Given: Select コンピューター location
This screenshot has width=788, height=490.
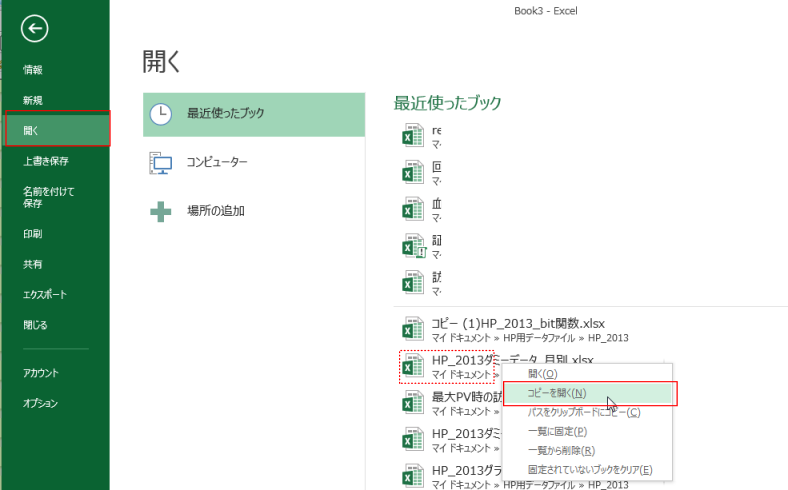Looking at the screenshot, I should click(254, 162).
